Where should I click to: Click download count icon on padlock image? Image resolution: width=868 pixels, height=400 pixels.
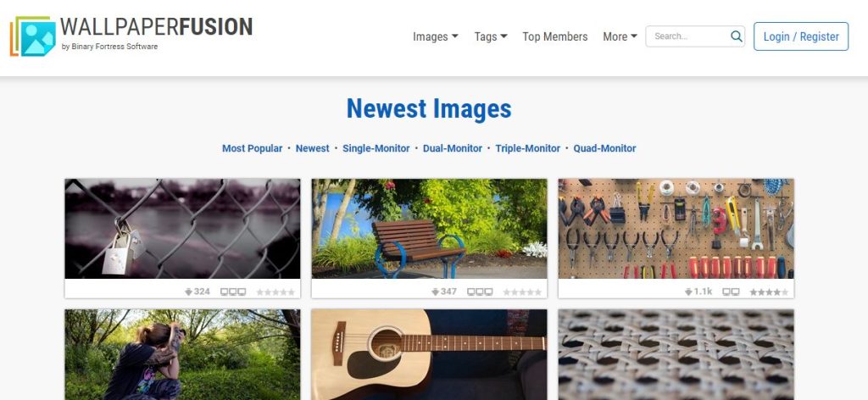(188, 292)
